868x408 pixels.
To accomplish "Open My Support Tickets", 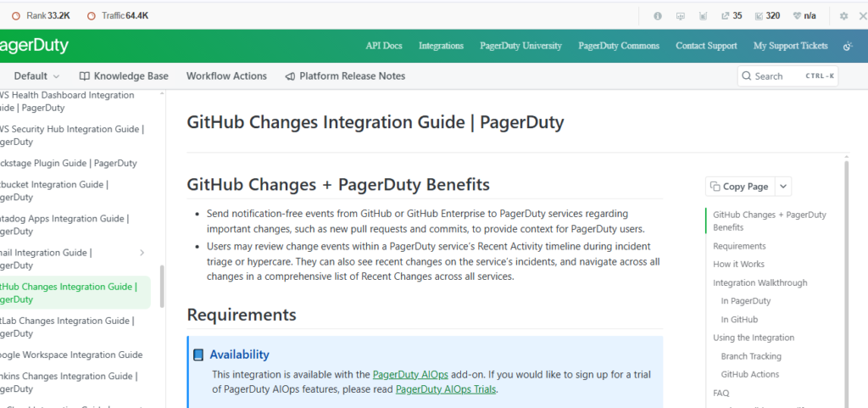I will tap(791, 46).
